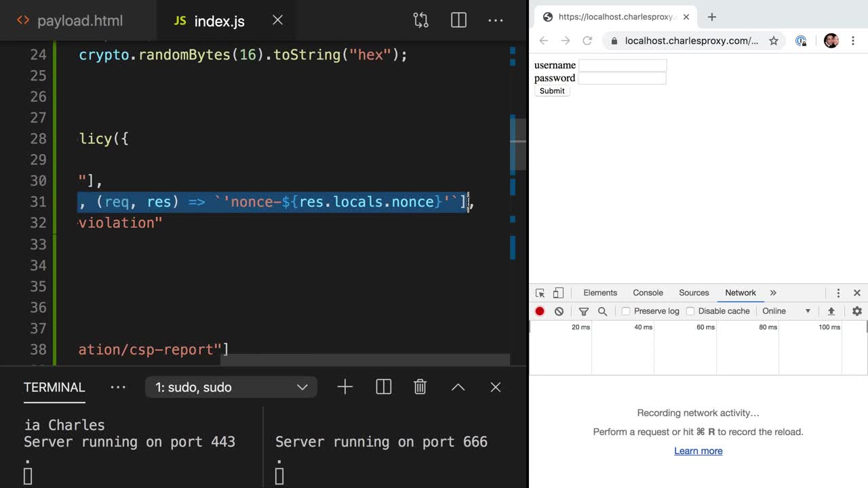This screenshot has width=868, height=488.
Task: Open DevTools customize menu
Action: coord(838,293)
